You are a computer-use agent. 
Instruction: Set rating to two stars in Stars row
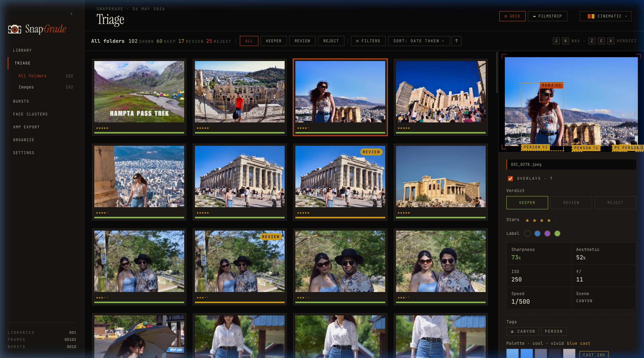click(534, 220)
